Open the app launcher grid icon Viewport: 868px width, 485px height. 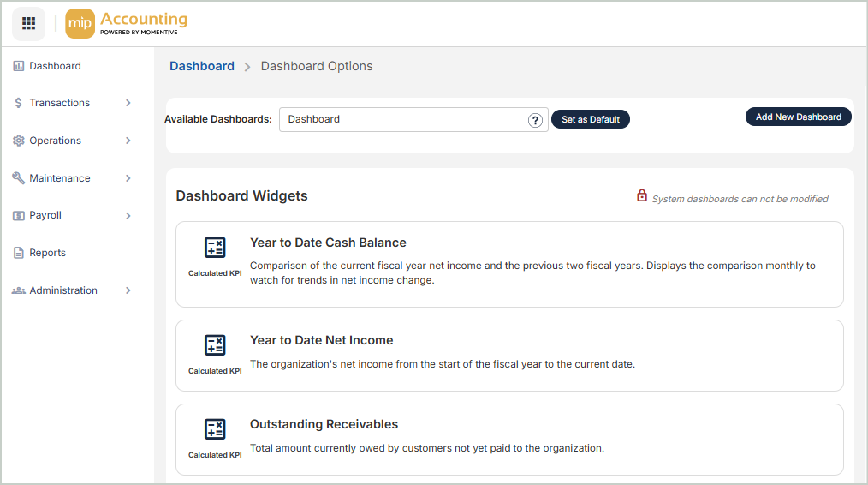click(28, 23)
